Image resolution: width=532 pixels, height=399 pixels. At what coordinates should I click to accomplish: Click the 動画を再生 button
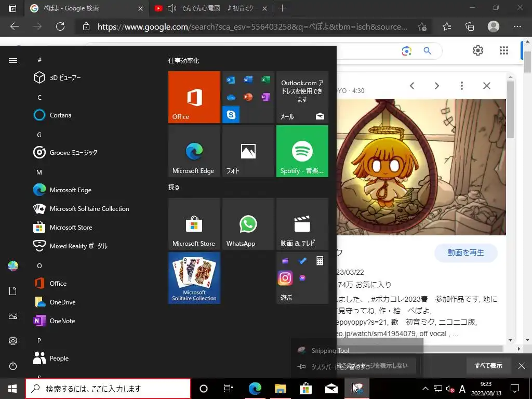(466, 253)
